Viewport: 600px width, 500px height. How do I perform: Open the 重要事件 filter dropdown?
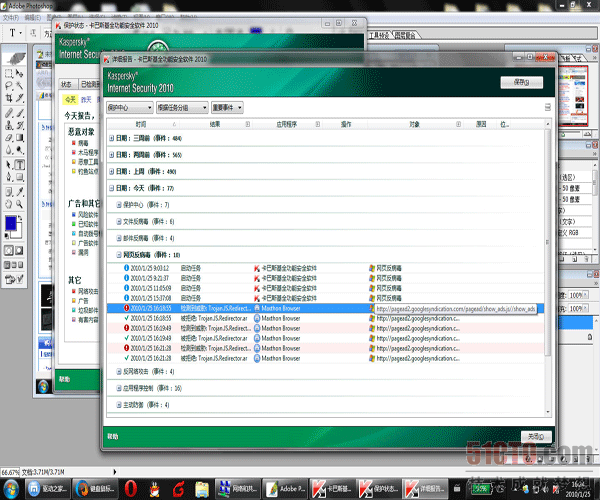[227, 107]
